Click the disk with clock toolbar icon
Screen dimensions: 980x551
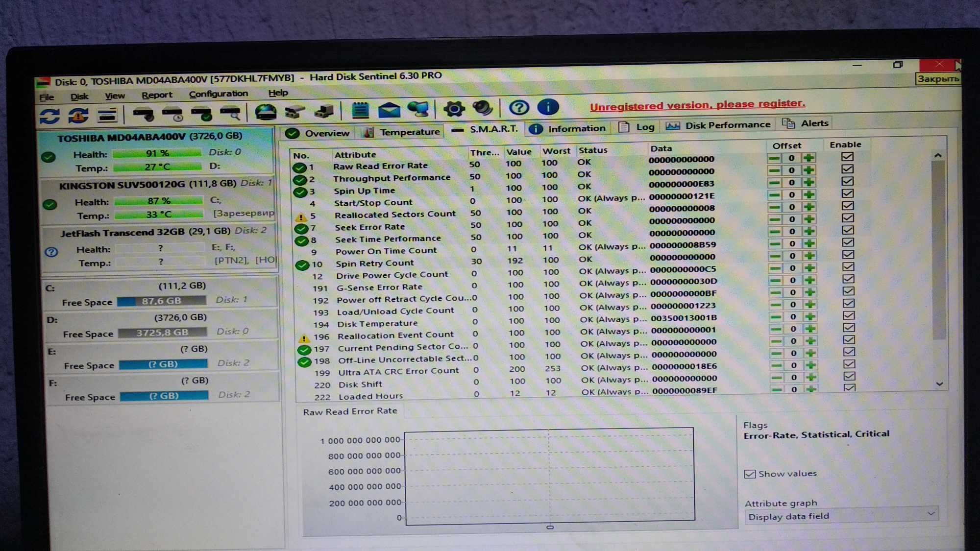[172, 114]
